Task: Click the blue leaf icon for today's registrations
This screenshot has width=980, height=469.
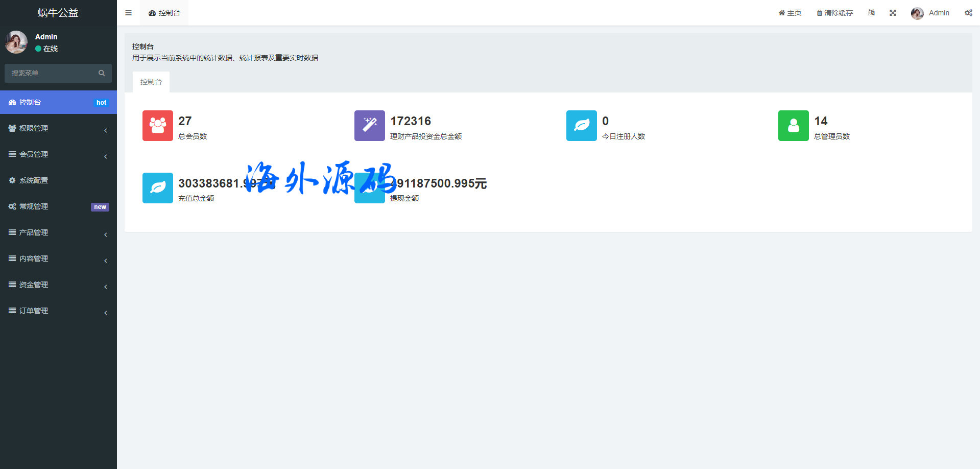Action: tap(581, 126)
